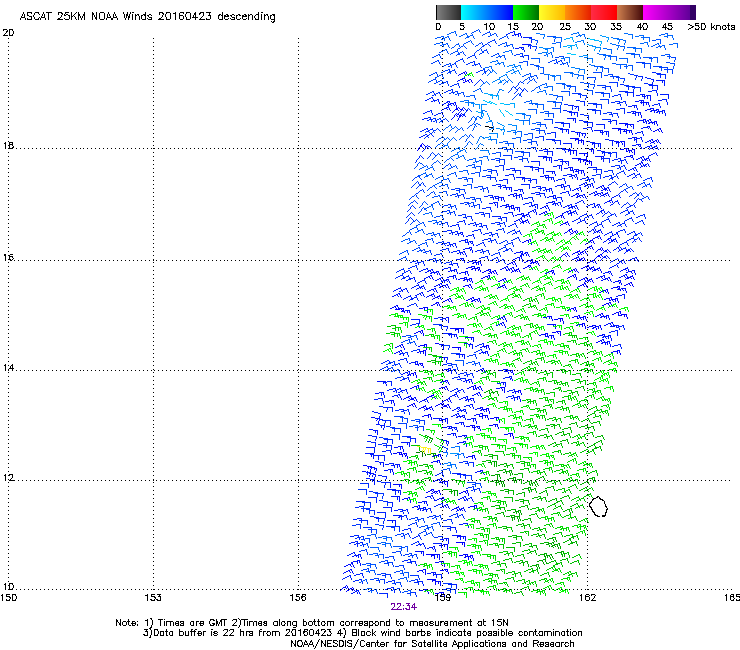Click the yellow wind barbs near latitude 12.5

click(425, 450)
